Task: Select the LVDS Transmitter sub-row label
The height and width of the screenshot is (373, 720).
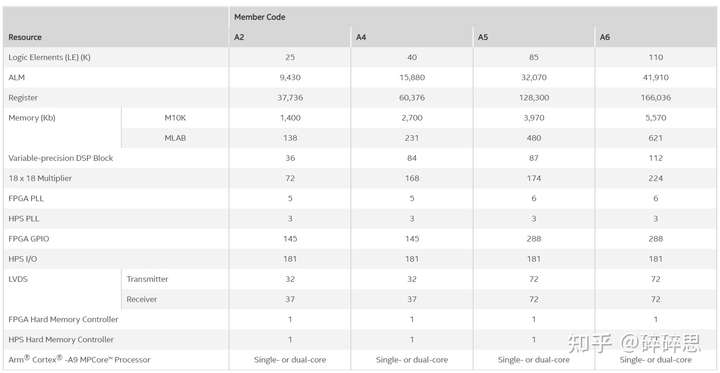Action: (x=147, y=279)
